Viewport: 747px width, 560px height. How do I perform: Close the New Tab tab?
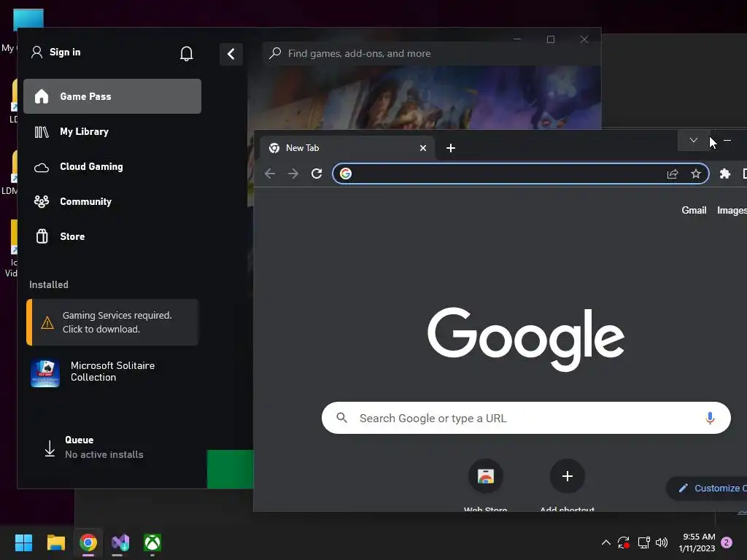coord(422,148)
